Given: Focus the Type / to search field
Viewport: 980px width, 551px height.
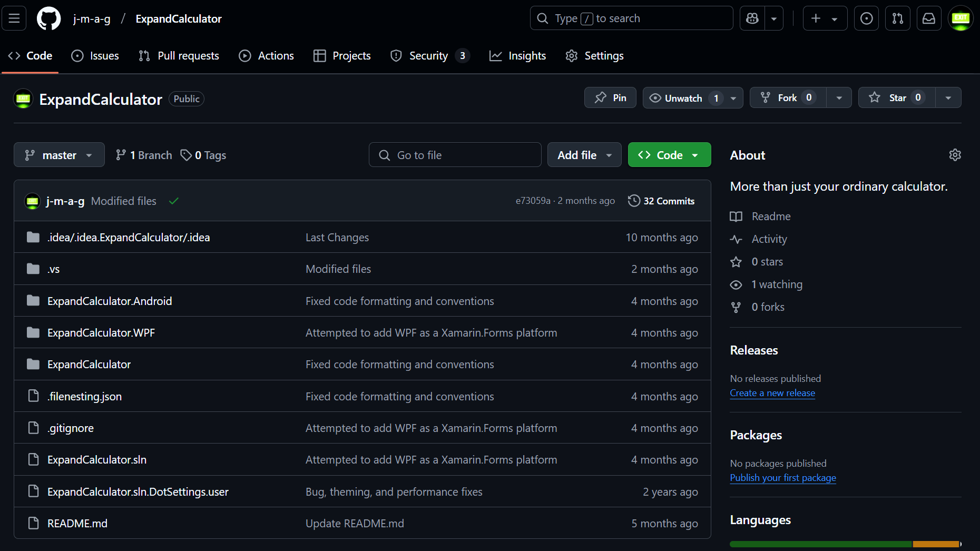Looking at the screenshot, I should [631, 18].
